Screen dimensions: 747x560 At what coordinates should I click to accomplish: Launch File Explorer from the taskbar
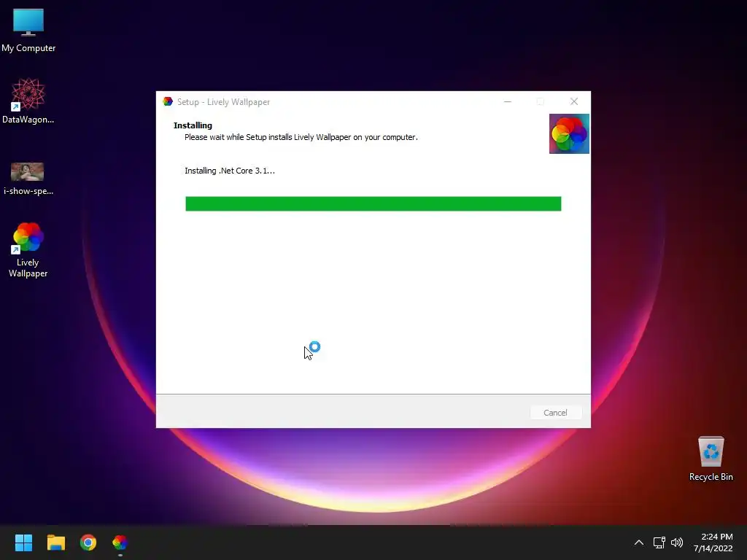point(55,542)
